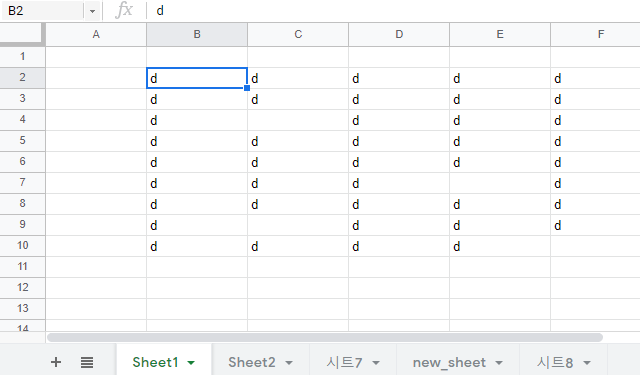This screenshot has height=375, width=640.
Task: Click the Add Sheet plus icon
Action: (56, 362)
